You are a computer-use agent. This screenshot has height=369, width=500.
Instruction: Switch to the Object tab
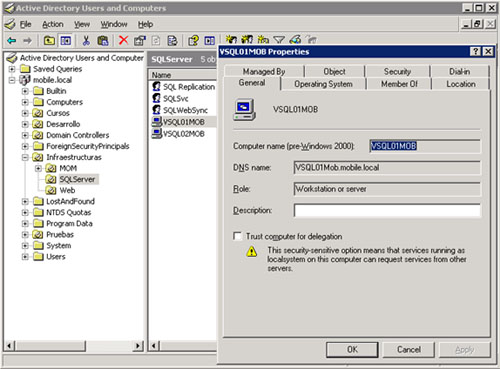pos(334,71)
